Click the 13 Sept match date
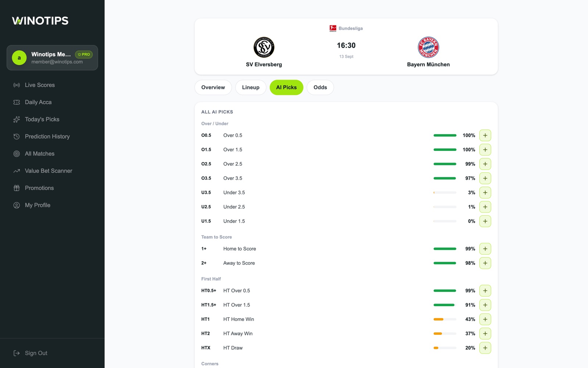The image size is (588, 368). click(346, 57)
